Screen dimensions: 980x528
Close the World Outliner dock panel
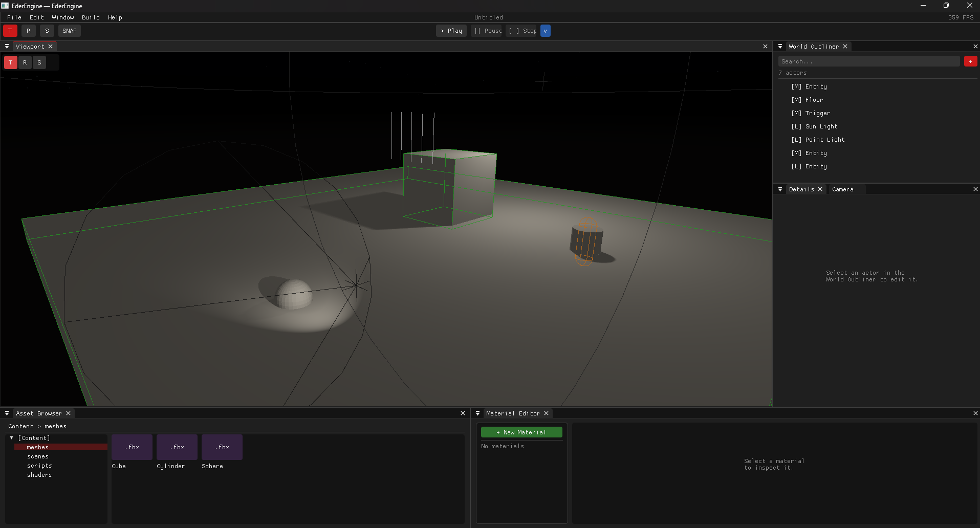[975, 47]
